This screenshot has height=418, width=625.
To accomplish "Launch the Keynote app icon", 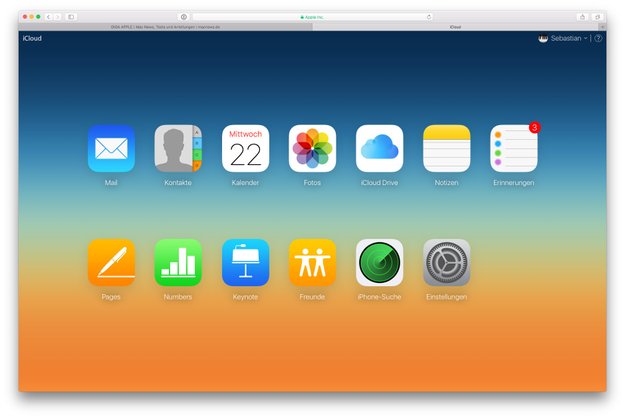I will click(x=246, y=262).
